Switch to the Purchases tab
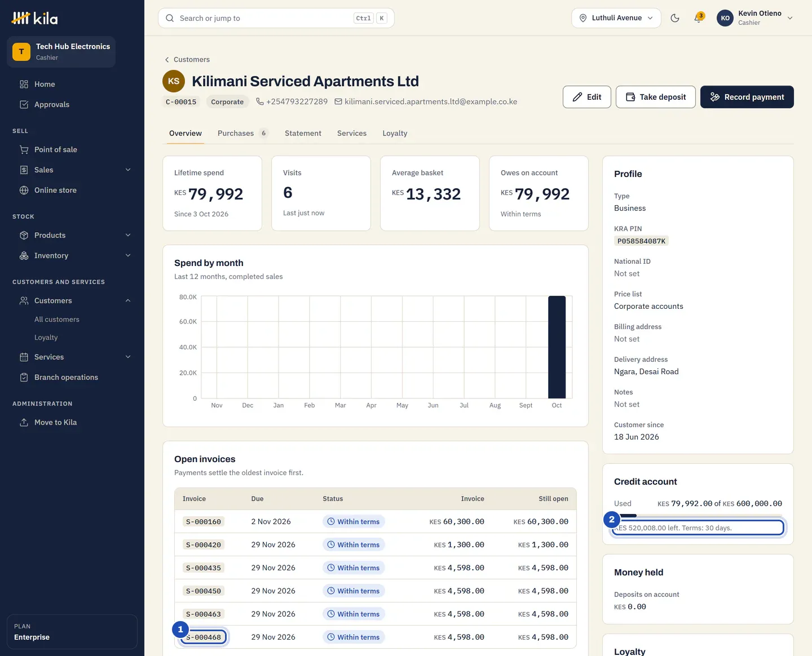 click(x=243, y=134)
